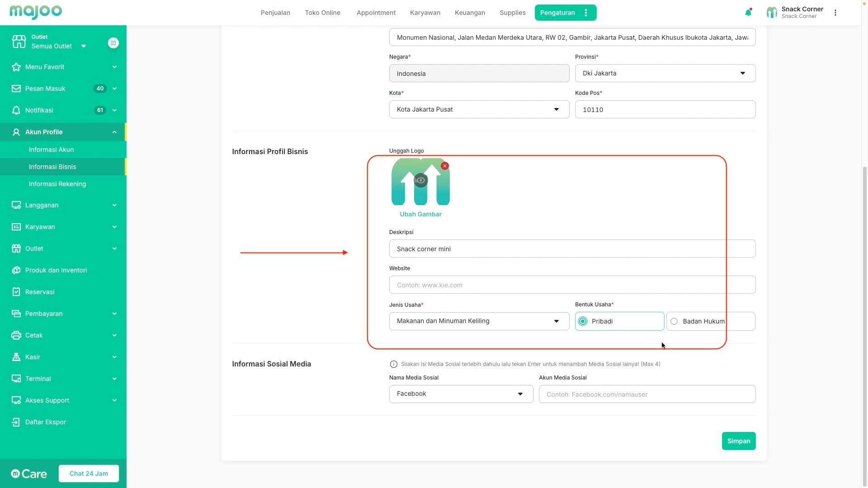868x488 pixels.
Task: Open the Jenis Usaha dropdown
Action: pyautogui.click(x=479, y=321)
